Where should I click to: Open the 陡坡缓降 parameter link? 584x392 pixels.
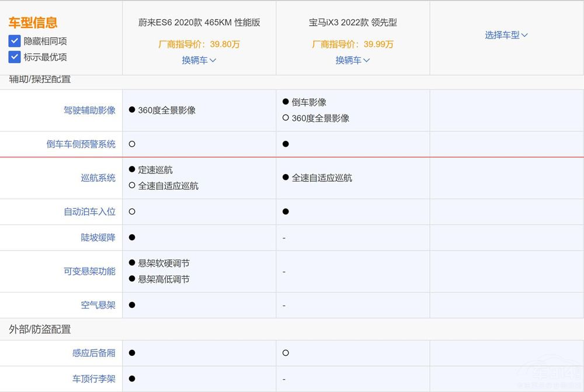point(98,238)
